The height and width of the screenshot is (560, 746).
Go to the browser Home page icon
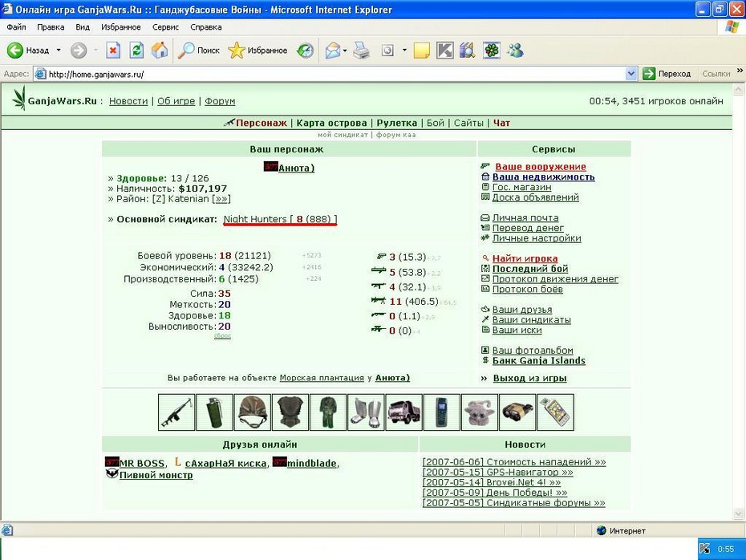(x=160, y=50)
